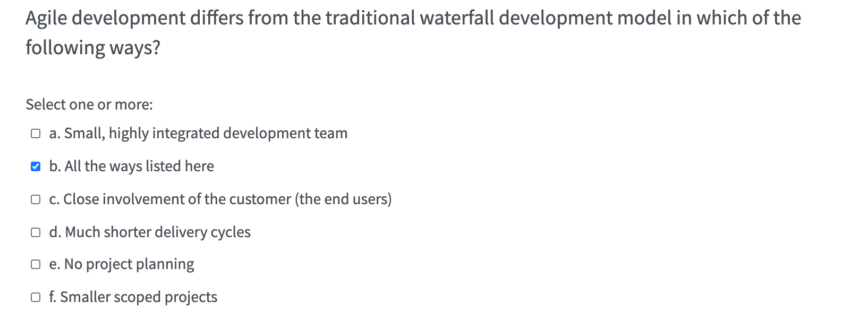The image size is (868, 335).
Task: Click the label text of option a
Action: tap(198, 133)
